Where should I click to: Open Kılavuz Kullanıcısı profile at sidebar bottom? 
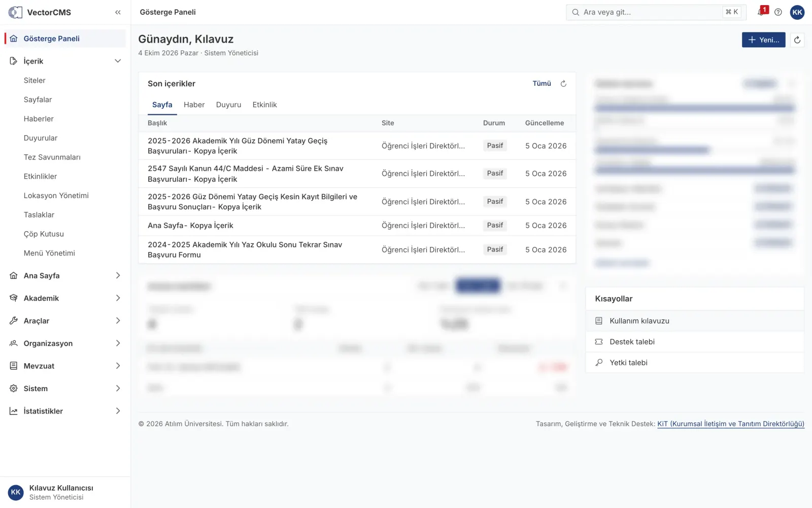click(65, 492)
